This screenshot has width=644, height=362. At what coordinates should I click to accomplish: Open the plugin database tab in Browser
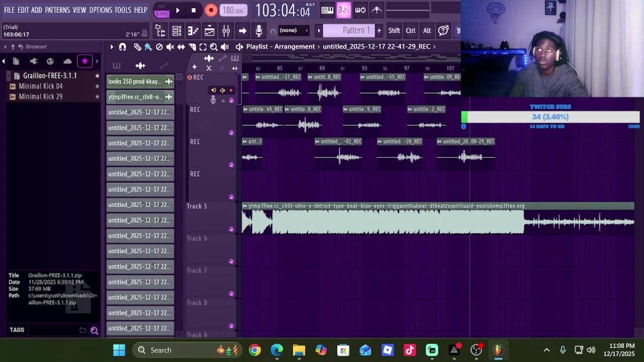[x=33, y=61]
